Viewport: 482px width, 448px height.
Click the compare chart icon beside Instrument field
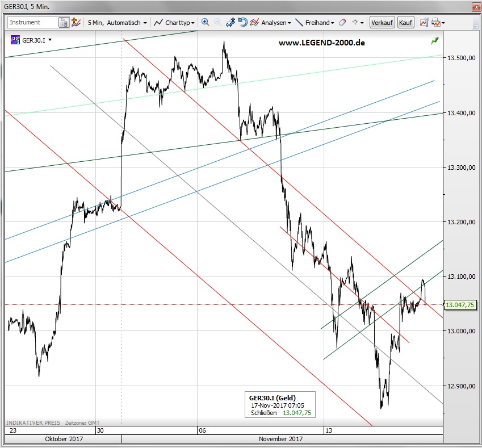[76, 23]
